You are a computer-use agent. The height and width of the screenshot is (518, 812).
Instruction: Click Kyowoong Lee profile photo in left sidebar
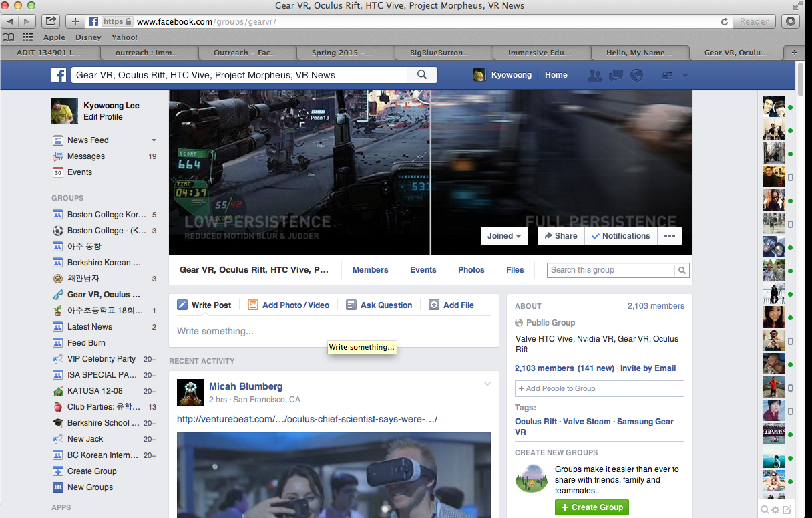click(65, 111)
